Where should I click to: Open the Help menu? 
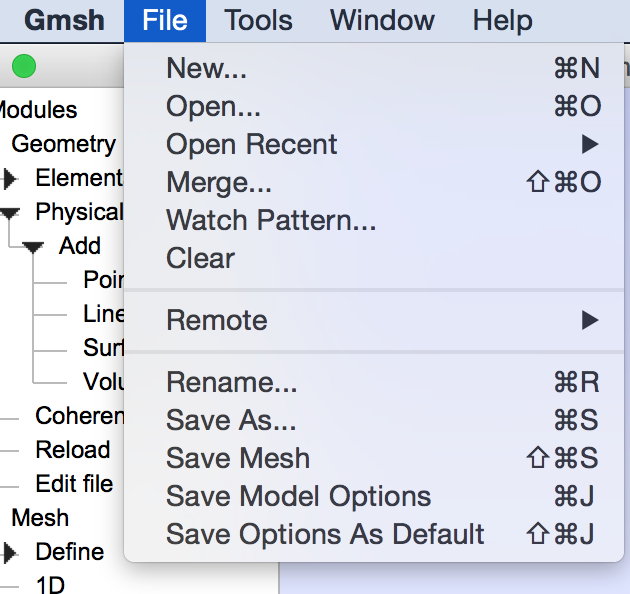[503, 20]
